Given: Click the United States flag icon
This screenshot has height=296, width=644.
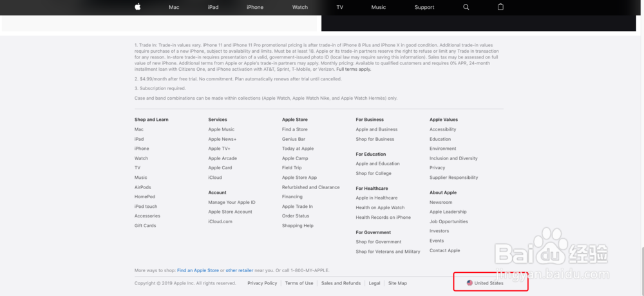Looking at the screenshot, I should click(x=469, y=283).
